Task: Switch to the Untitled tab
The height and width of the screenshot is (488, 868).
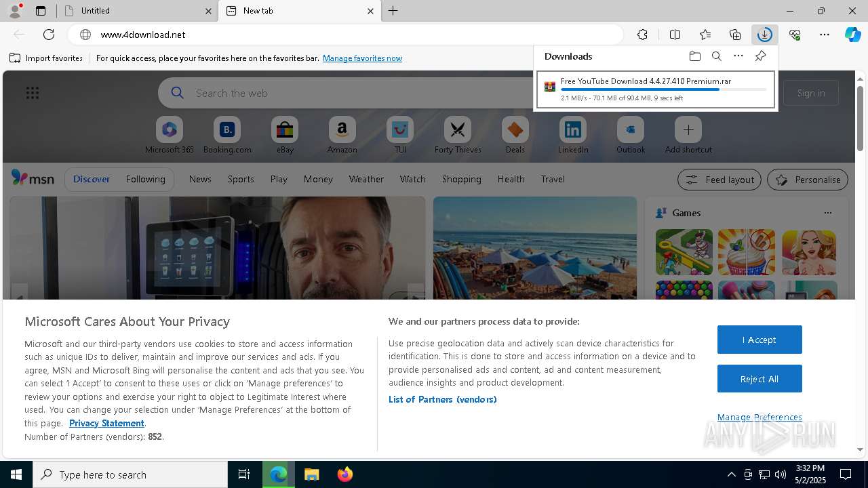Action: pyautogui.click(x=136, y=11)
